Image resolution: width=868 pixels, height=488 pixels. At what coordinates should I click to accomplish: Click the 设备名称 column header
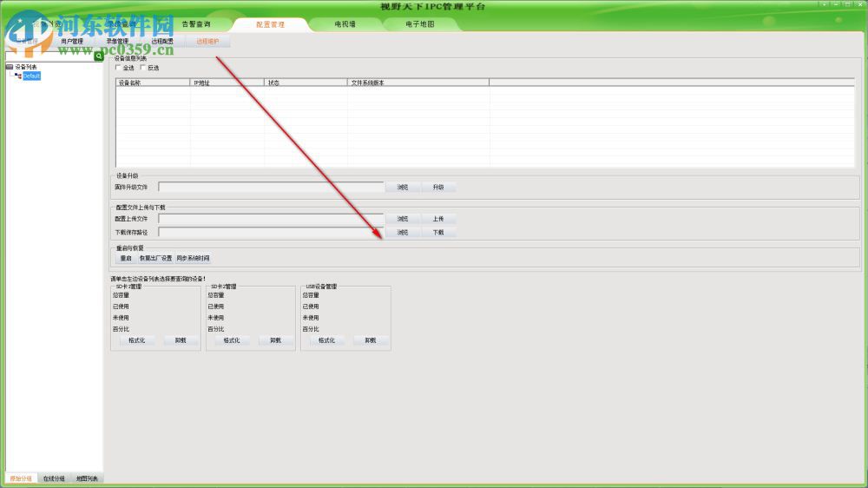tap(153, 82)
